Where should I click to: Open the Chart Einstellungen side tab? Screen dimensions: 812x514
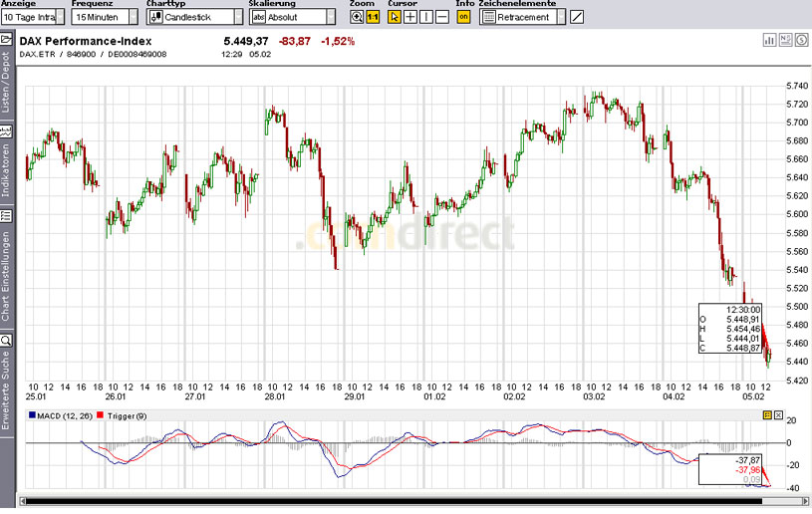point(6,275)
